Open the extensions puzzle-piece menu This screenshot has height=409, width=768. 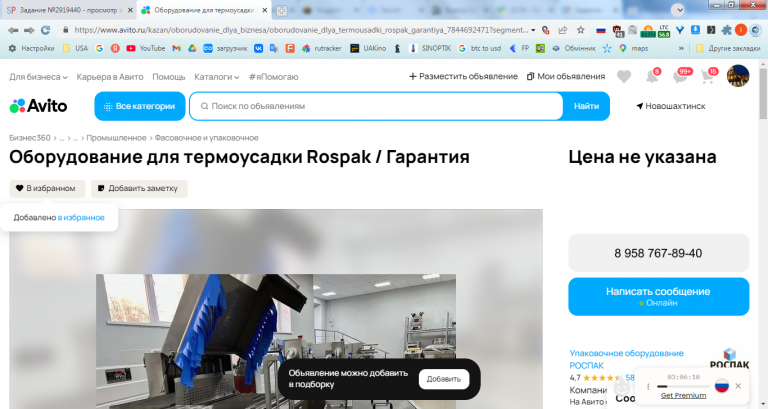pos(727,30)
